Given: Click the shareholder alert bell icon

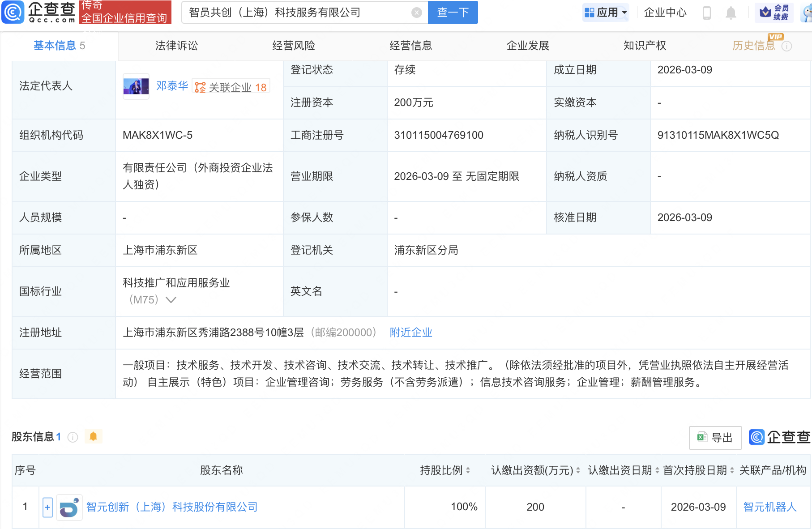Looking at the screenshot, I should click(93, 436).
